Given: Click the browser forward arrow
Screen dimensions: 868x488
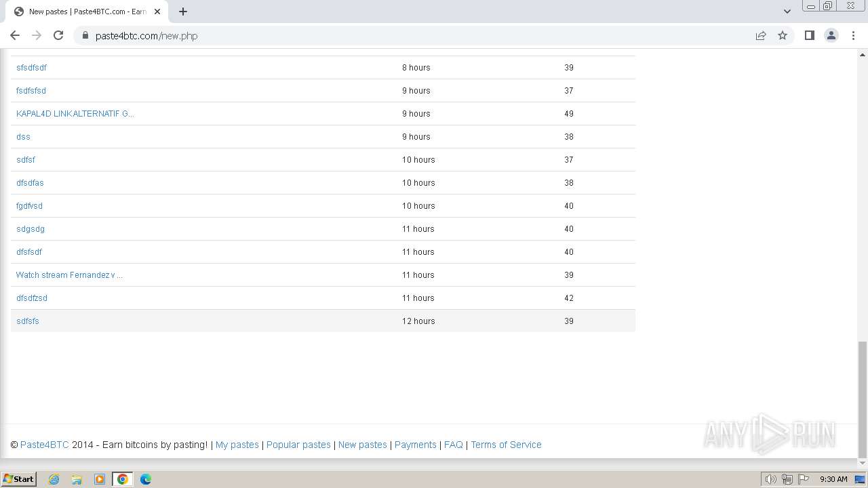Looking at the screenshot, I should click(x=37, y=35).
